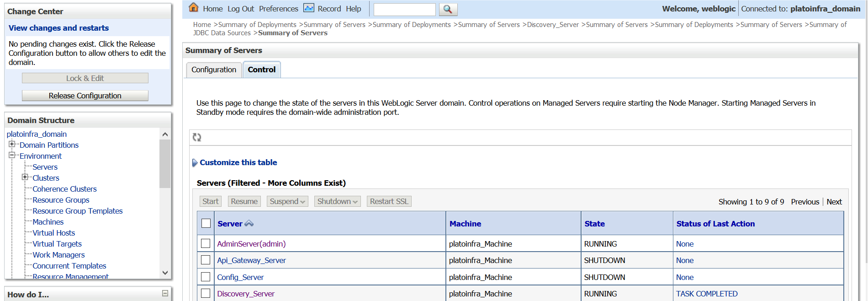The width and height of the screenshot is (868, 301).
Task: Check the Config_Server row checkbox
Action: (x=206, y=277)
